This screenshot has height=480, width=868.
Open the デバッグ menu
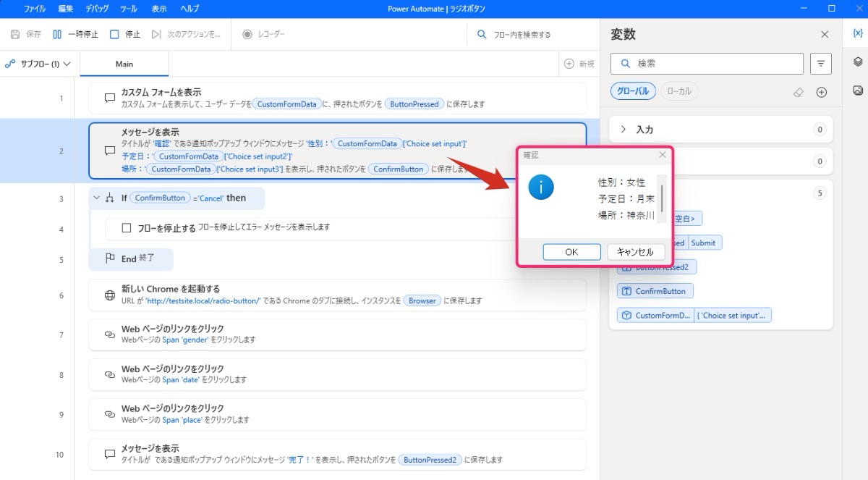coord(96,9)
